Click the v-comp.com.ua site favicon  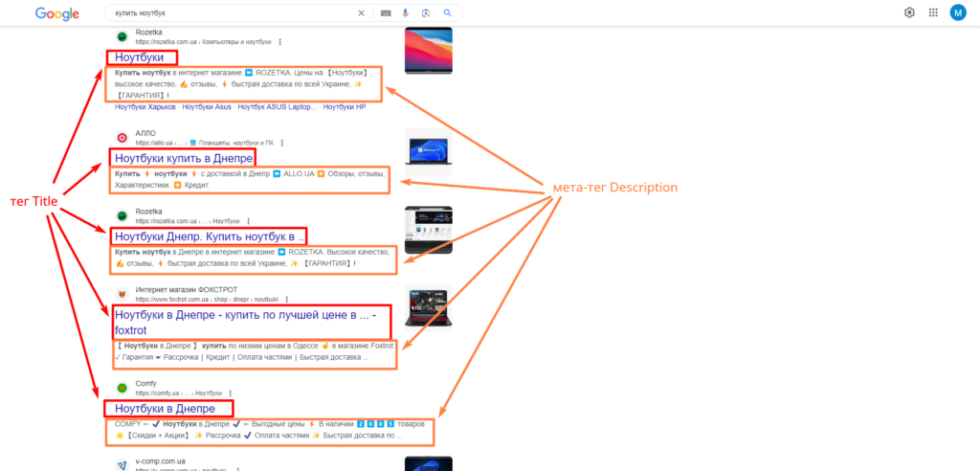click(122, 464)
